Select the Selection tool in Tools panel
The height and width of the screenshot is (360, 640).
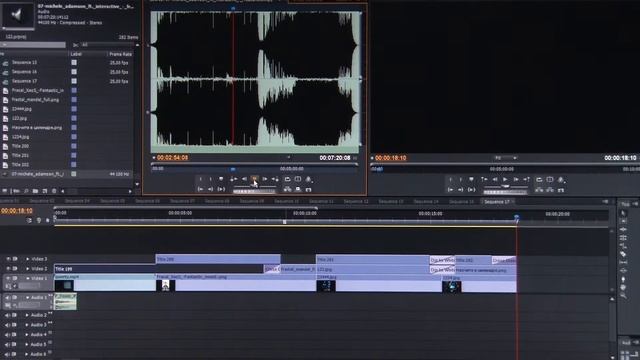pyautogui.click(x=623, y=213)
